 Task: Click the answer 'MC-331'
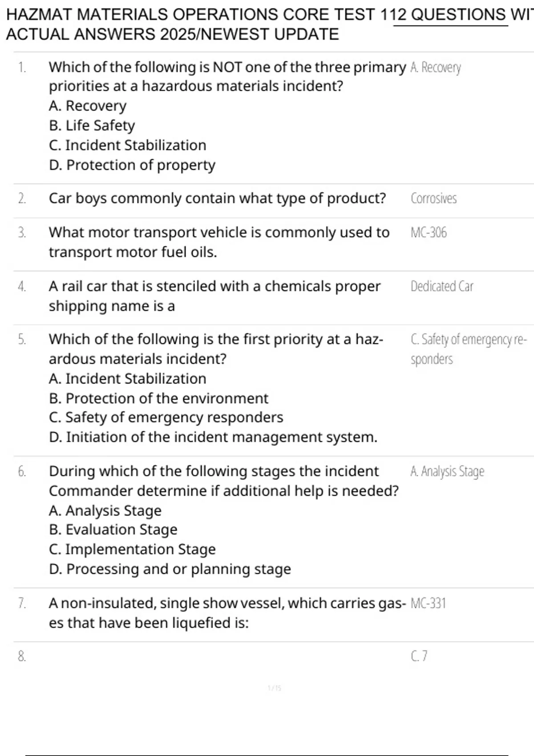(428, 603)
